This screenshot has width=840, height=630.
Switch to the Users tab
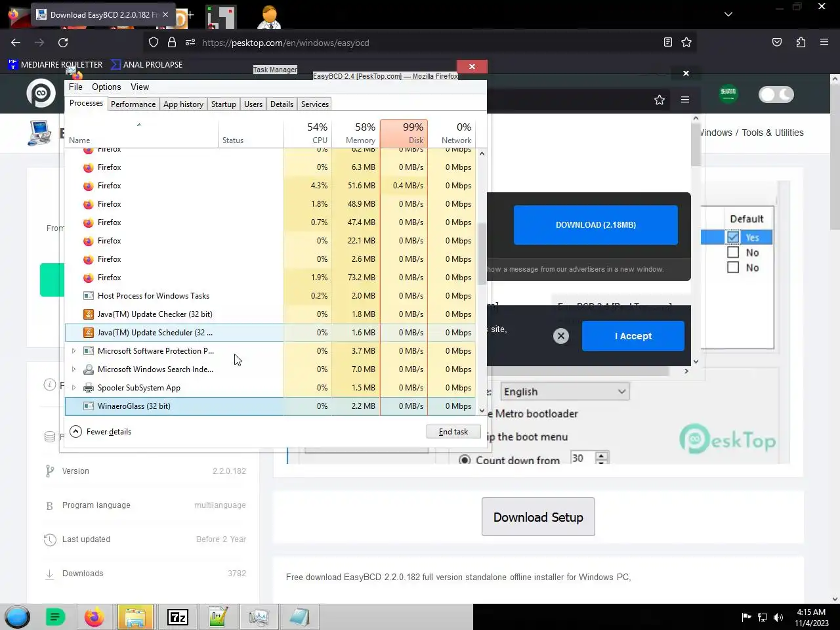(253, 104)
